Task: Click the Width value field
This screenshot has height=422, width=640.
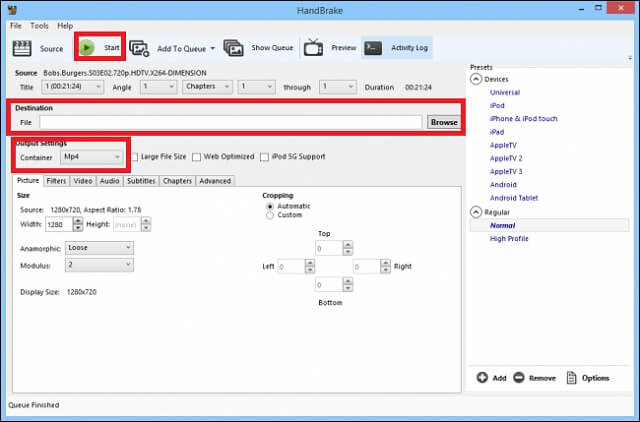Action: tap(59, 224)
